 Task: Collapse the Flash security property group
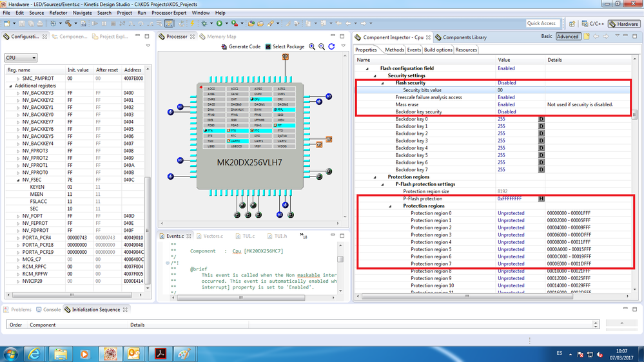(x=384, y=83)
